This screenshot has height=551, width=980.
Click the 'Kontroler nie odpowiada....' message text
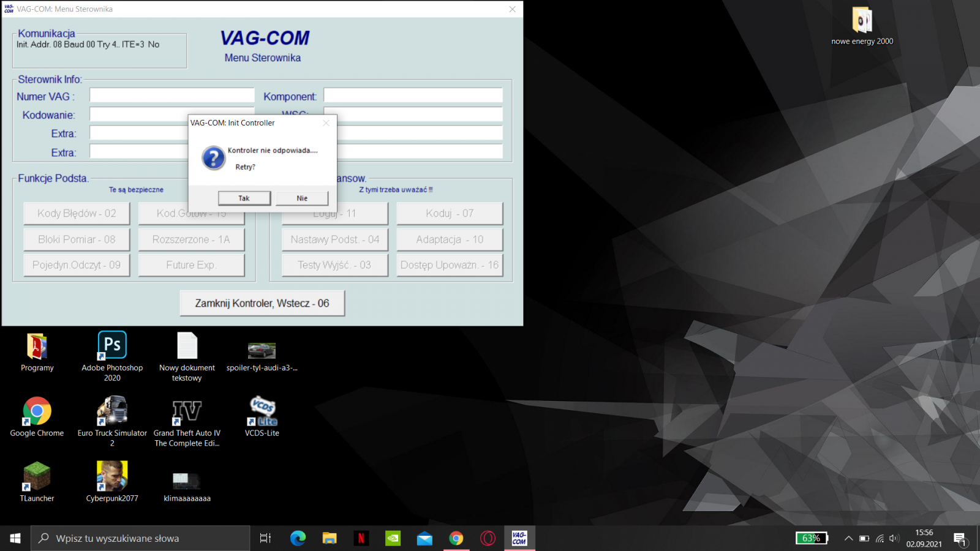tap(273, 151)
